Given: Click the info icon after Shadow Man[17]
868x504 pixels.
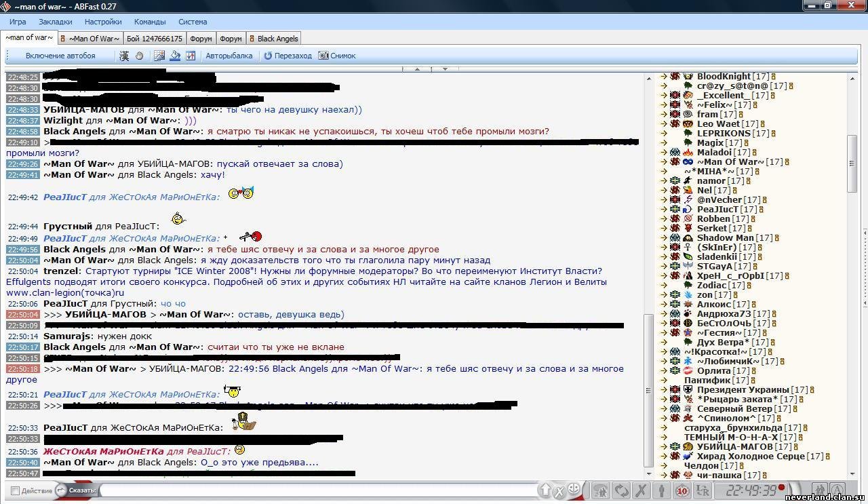Looking at the screenshot, I should tap(776, 238).
